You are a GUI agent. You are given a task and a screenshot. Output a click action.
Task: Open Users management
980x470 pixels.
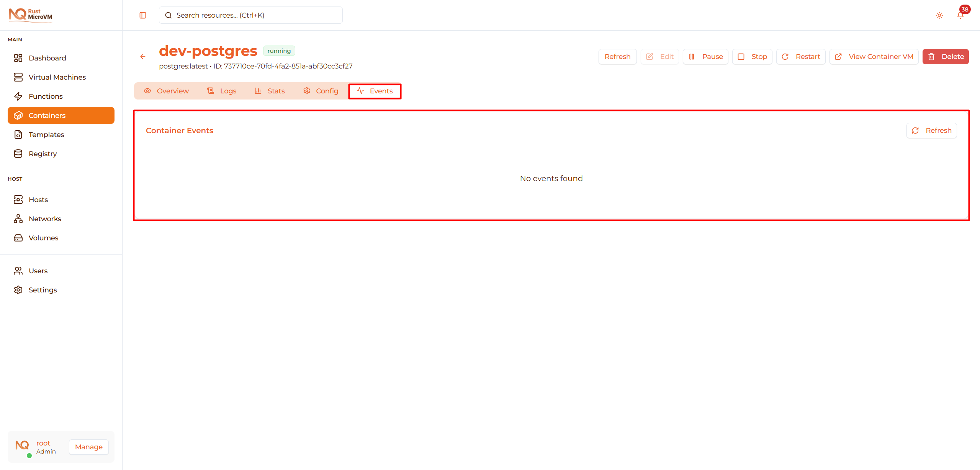point(38,271)
